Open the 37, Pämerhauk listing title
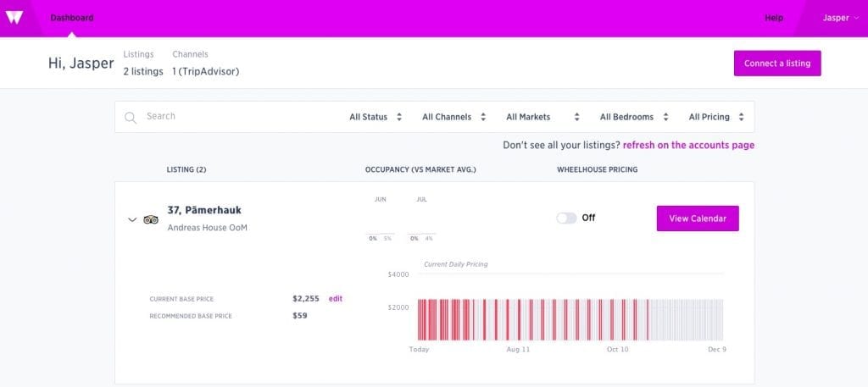The image size is (868, 387). (x=204, y=210)
